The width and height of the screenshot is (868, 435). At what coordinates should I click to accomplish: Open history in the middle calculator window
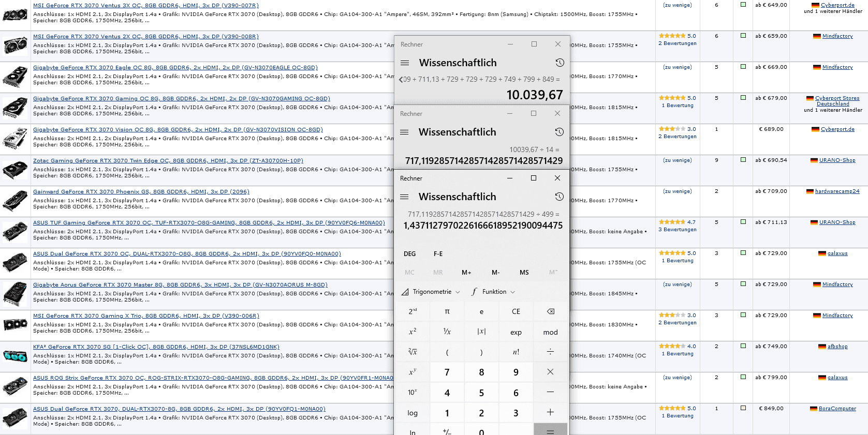coord(559,132)
